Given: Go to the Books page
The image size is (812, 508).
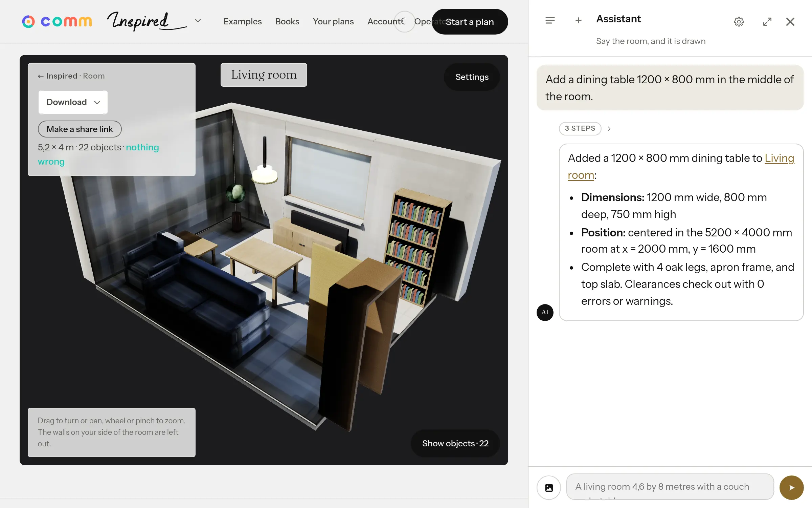Looking at the screenshot, I should pyautogui.click(x=287, y=22).
